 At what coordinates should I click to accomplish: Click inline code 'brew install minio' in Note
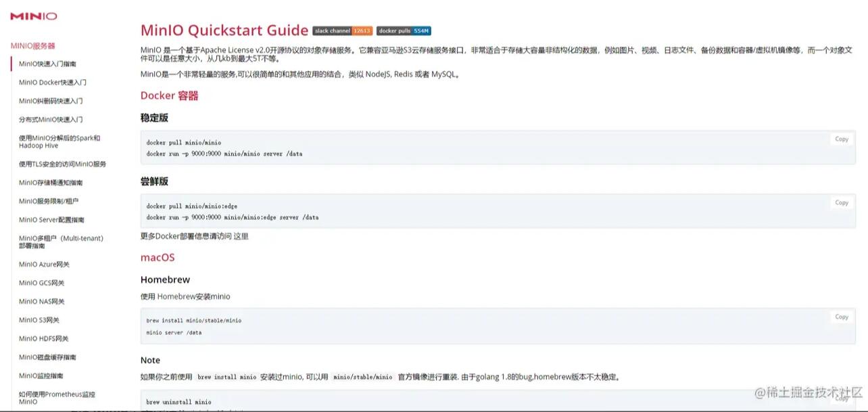coord(227,377)
